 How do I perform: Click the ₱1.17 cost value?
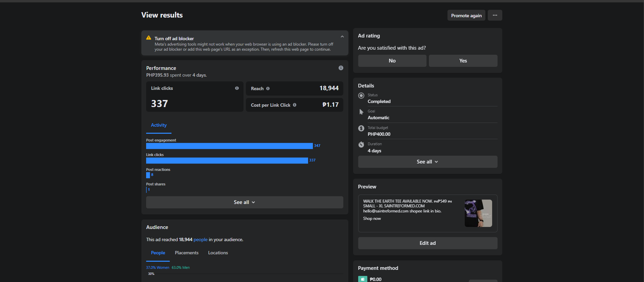(330, 105)
